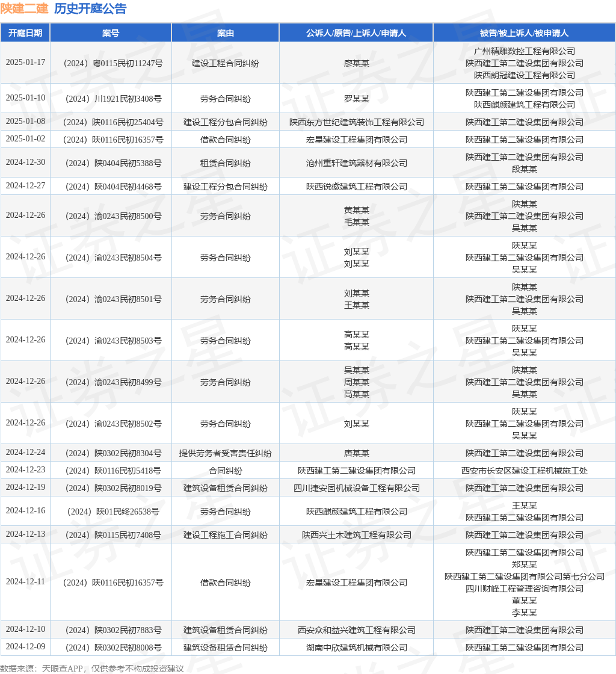Select date cell 2025-01-10
Screen dimensions: 616x674
pos(25,98)
